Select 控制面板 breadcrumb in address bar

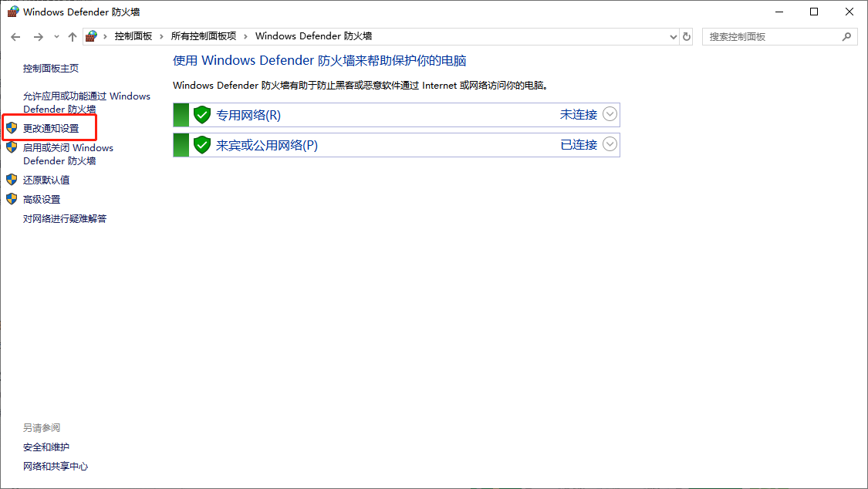coord(133,36)
